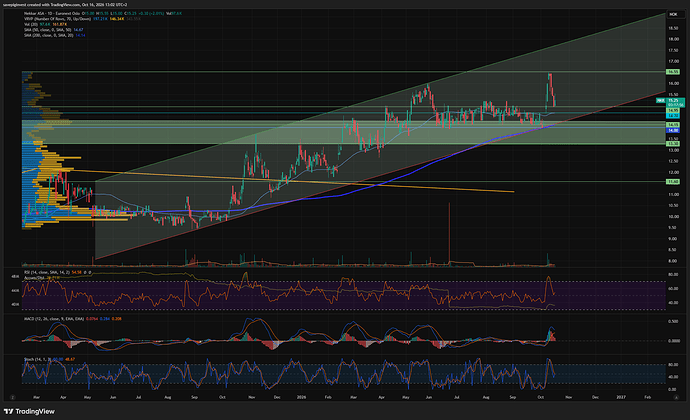Click the Feb label at time axis end
This screenshot has width=690, height=420.
point(647,397)
